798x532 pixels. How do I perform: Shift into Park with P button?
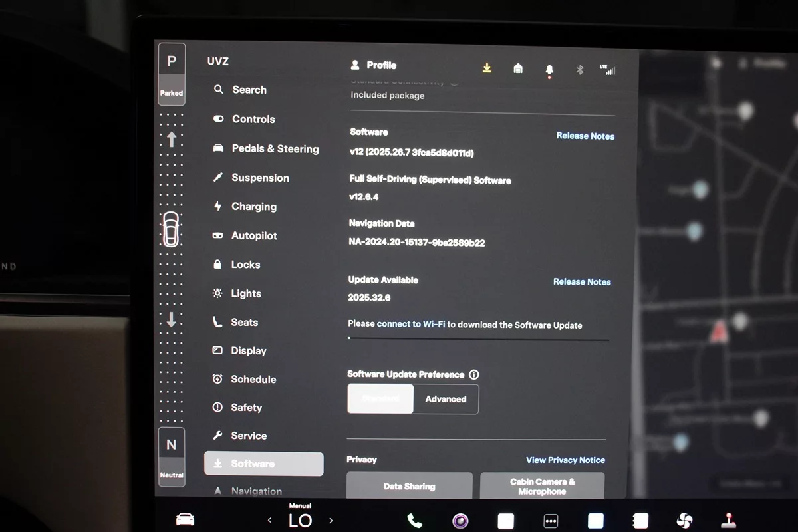tap(172, 72)
